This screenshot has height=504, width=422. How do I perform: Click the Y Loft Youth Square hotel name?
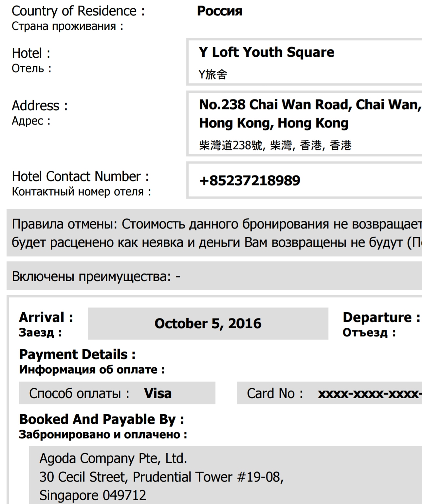pyautogui.click(x=266, y=52)
